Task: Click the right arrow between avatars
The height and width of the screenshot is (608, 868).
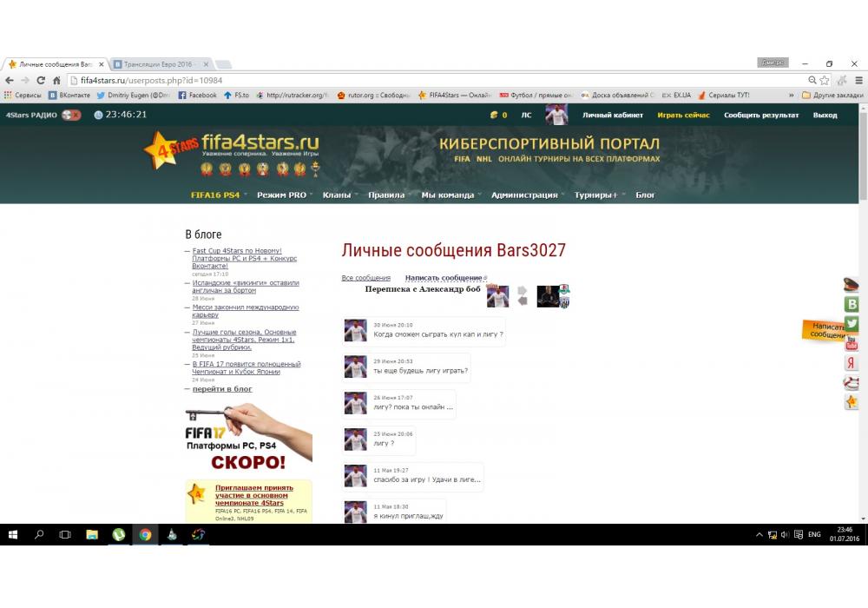Action: 522,290
